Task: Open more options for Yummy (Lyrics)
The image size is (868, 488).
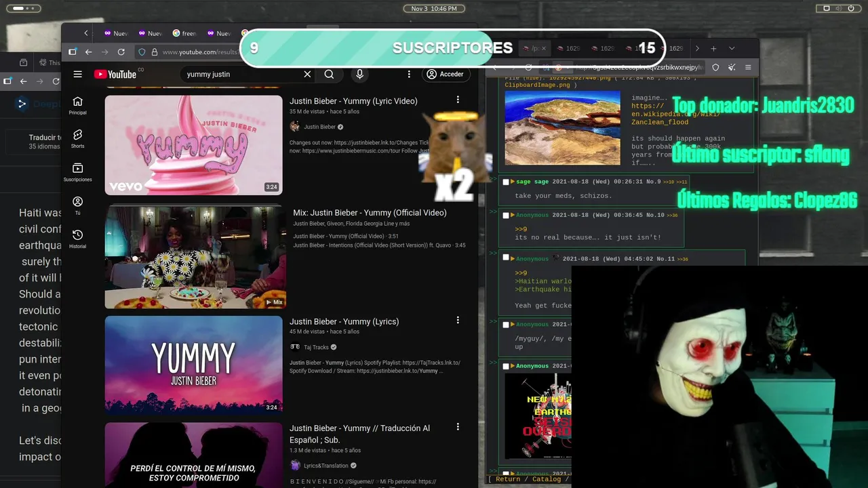Action: coord(458,321)
